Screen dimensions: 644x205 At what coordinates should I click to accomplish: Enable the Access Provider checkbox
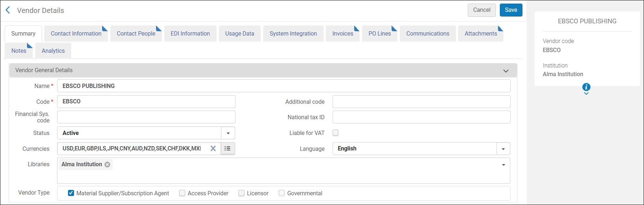tap(182, 193)
